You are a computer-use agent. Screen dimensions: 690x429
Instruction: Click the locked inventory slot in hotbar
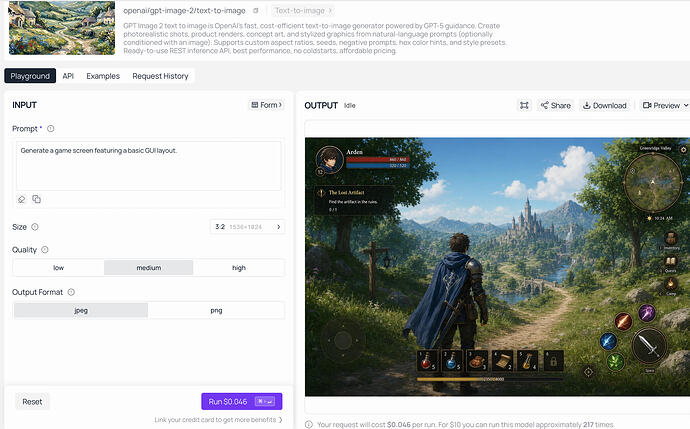point(553,361)
